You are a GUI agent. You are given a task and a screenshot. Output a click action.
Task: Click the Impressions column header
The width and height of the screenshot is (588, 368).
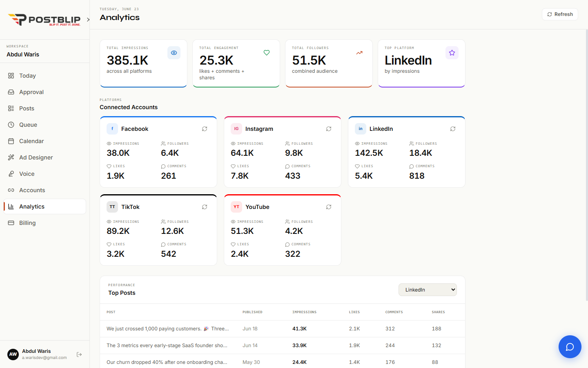(304, 312)
